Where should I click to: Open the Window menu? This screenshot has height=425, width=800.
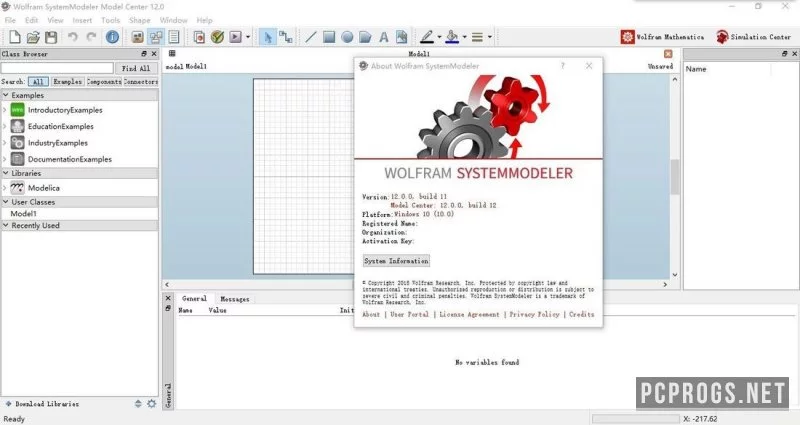click(173, 20)
